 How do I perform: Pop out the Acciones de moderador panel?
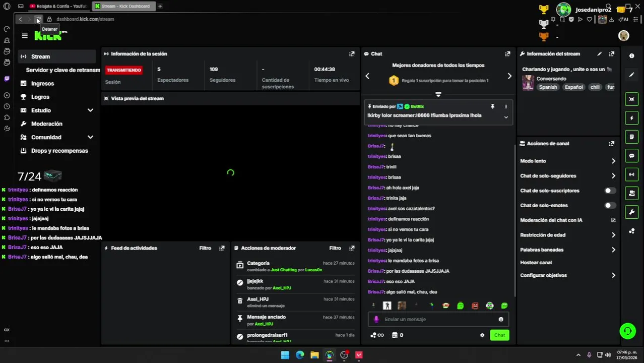click(x=352, y=248)
